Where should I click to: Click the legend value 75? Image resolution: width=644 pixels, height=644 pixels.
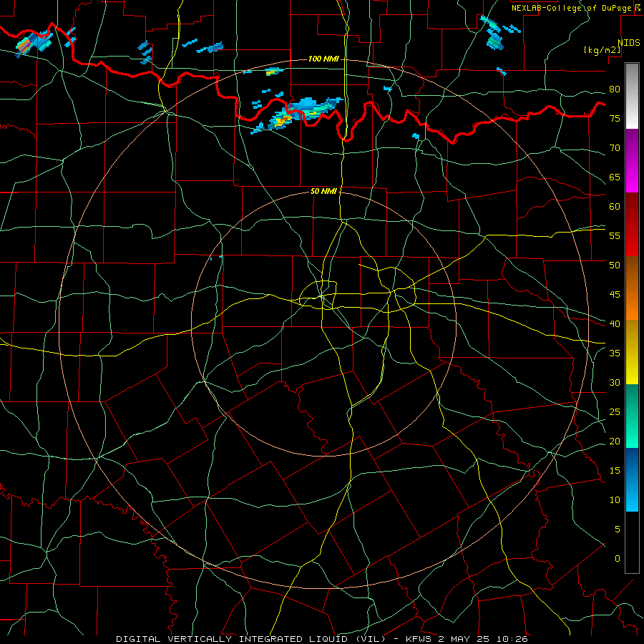tap(615, 118)
